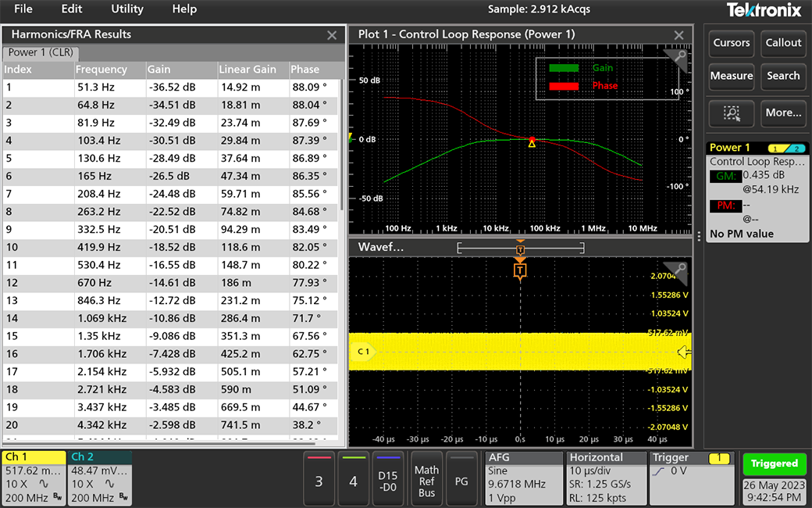
Task: Open the Math Ref Bus badge
Action: click(426, 478)
